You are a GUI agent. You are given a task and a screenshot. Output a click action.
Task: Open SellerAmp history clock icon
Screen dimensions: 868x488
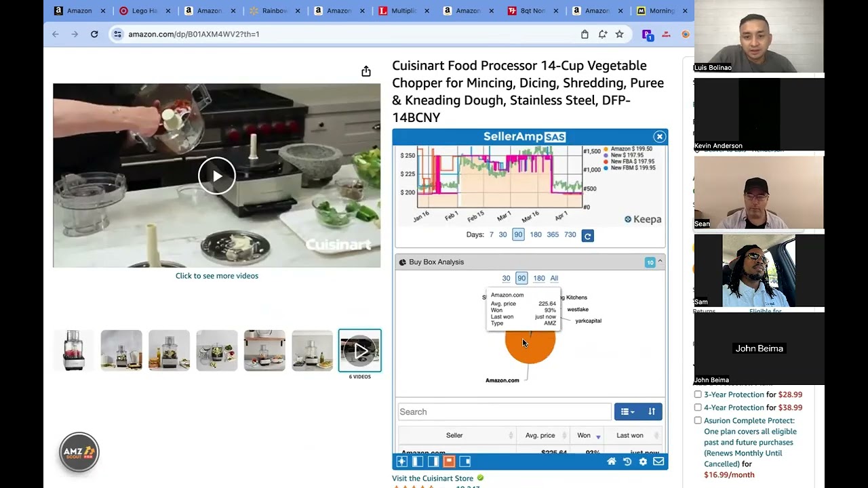[x=627, y=462]
